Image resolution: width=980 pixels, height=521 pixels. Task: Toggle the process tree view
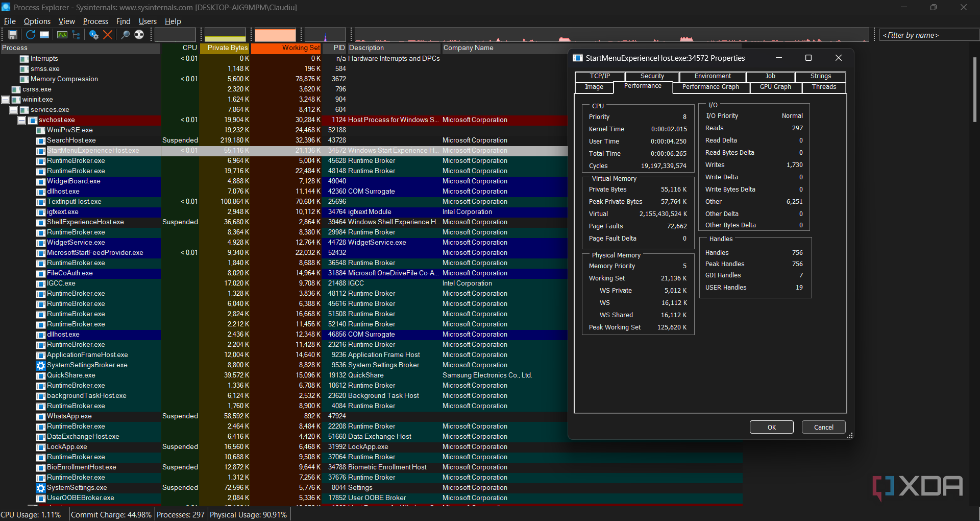point(76,35)
